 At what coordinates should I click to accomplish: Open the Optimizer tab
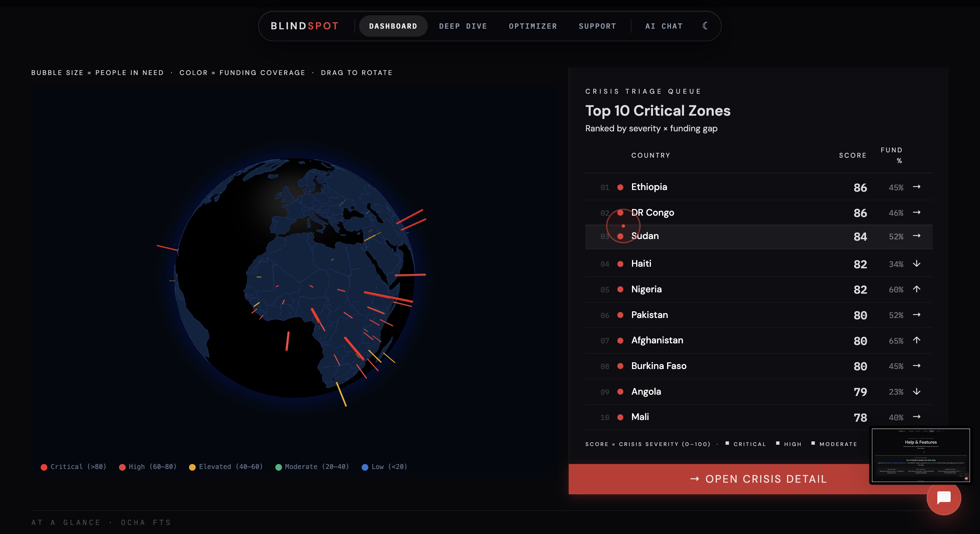[x=533, y=26]
